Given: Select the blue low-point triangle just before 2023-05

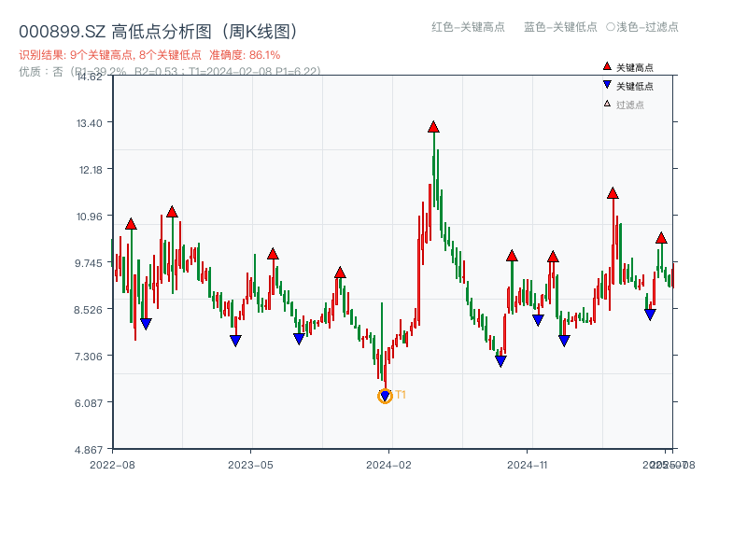Looking at the screenshot, I should [235, 341].
